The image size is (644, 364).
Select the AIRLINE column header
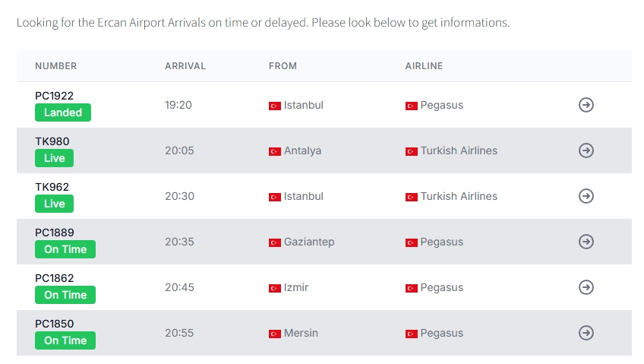[424, 66]
